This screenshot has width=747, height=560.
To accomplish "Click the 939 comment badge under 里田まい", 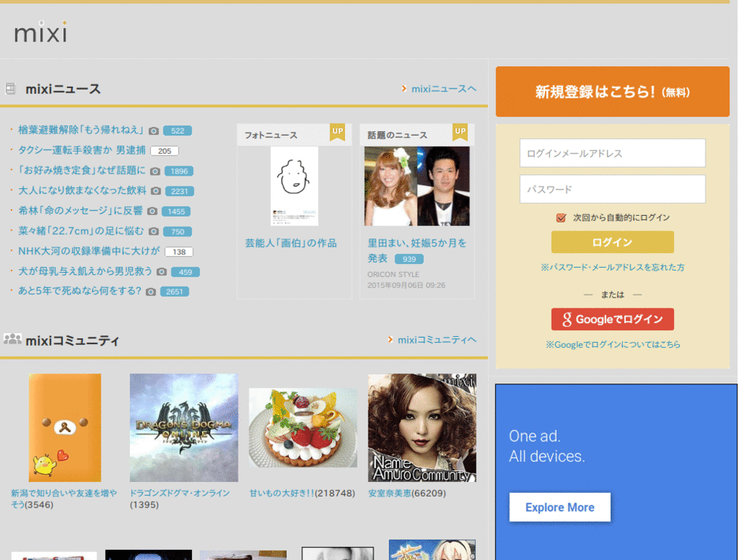I will pos(409,259).
